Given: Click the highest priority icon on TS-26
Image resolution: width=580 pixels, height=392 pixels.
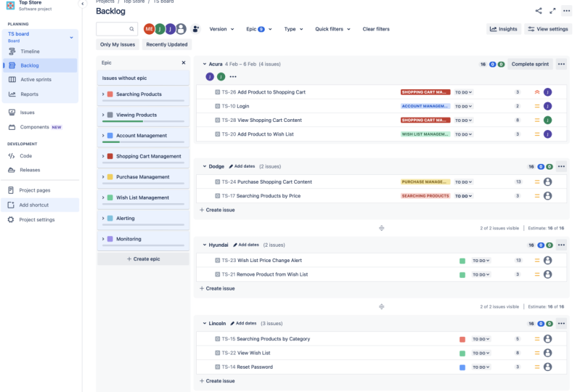Looking at the screenshot, I should 537,92.
